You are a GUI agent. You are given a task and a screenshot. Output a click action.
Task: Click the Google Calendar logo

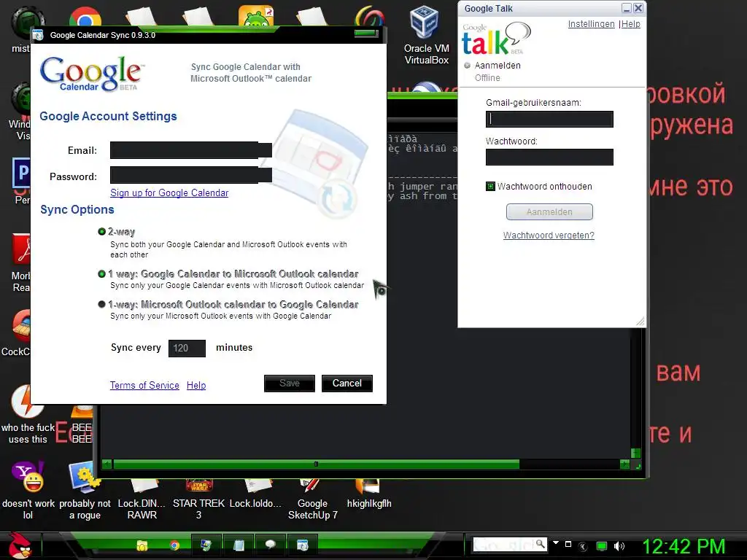click(x=92, y=74)
